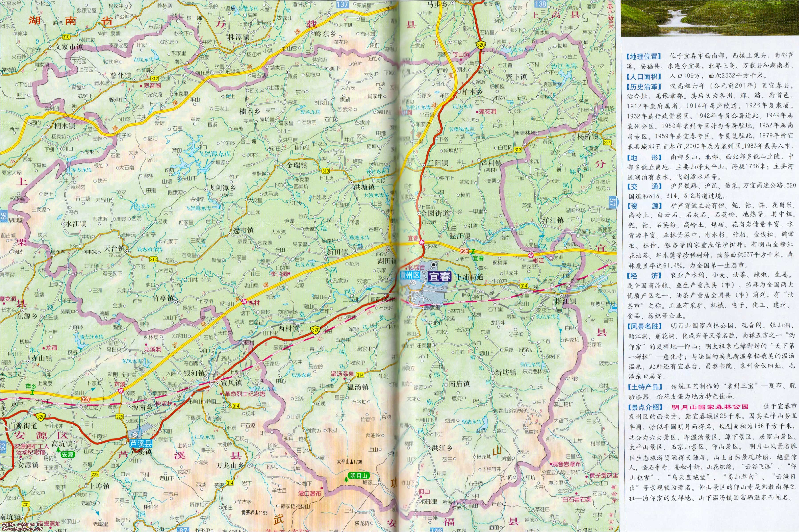Click the 224 provincial road shield near 杨桥镇
This screenshot has height=532, width=799.
click(x=607, y=143)
